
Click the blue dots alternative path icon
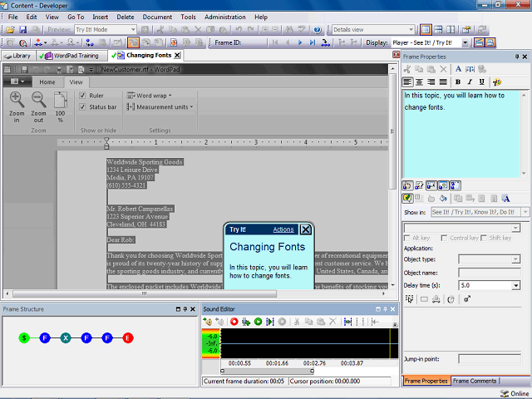click(89, 42)
